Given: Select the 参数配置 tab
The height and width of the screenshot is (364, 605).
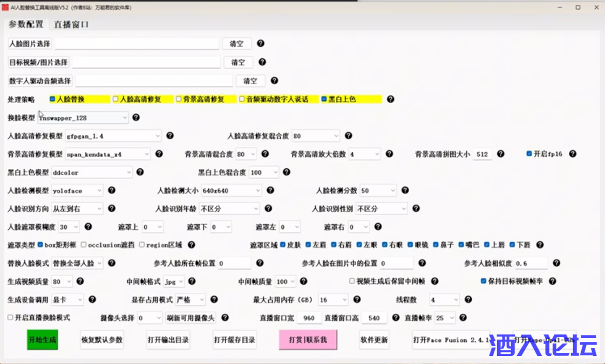Looking at the screenshot, I should click(x=26, y=24).
